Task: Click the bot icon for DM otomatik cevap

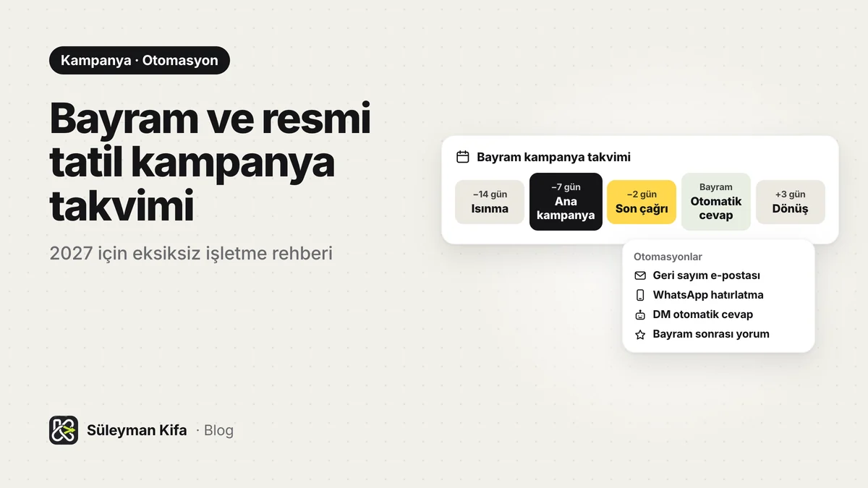Action: point(640,314)
